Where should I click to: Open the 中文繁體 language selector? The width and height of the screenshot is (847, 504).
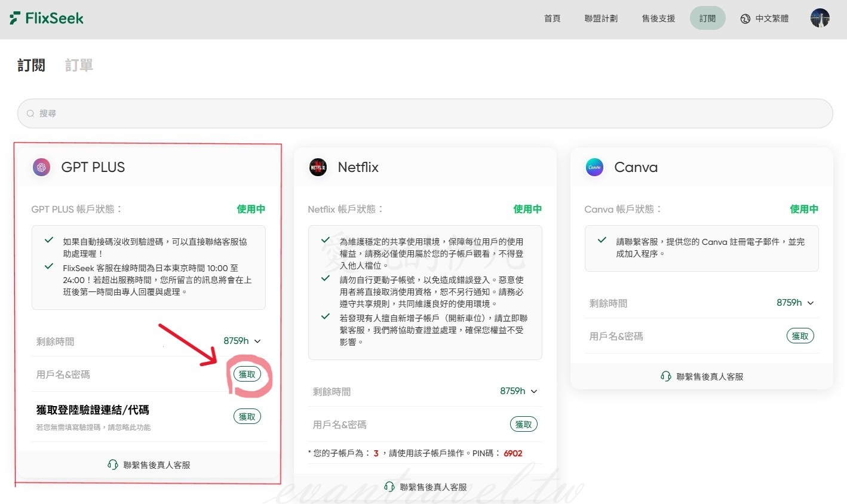[x=765, y=19]
